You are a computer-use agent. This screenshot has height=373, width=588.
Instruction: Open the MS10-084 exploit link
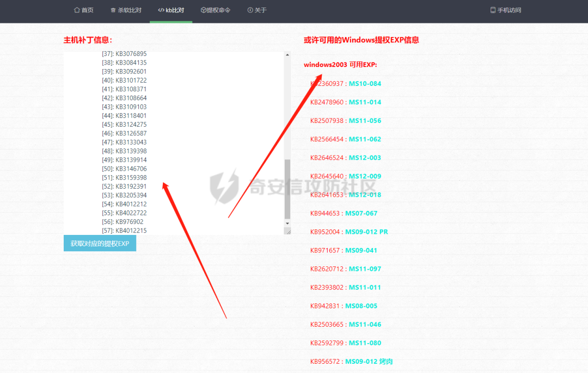[x=365, y=84]
